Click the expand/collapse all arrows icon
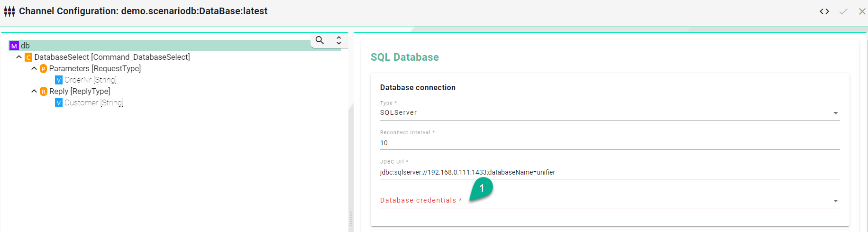The width and height of the screenshot is (868, 232). tap(338, 40)
